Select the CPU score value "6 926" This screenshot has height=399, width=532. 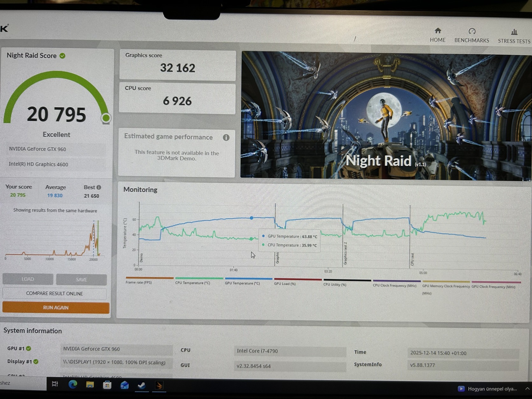[x=177, y=101]
